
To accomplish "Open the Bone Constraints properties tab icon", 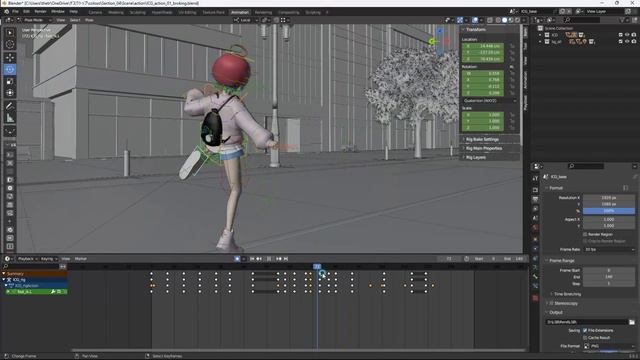I will tap(536, 286).
